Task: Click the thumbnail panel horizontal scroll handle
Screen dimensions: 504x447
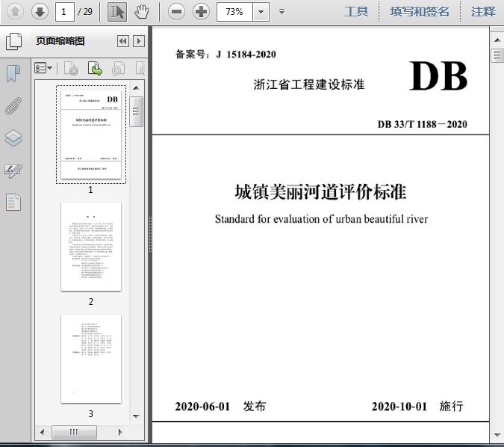Action: [74, 432]
